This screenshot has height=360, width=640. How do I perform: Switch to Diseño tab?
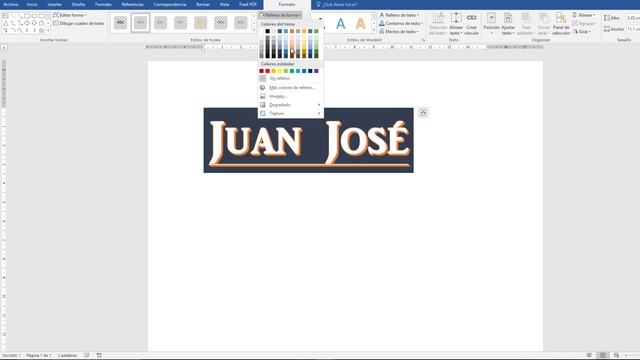pyautogui.click(x=78, y=4)
